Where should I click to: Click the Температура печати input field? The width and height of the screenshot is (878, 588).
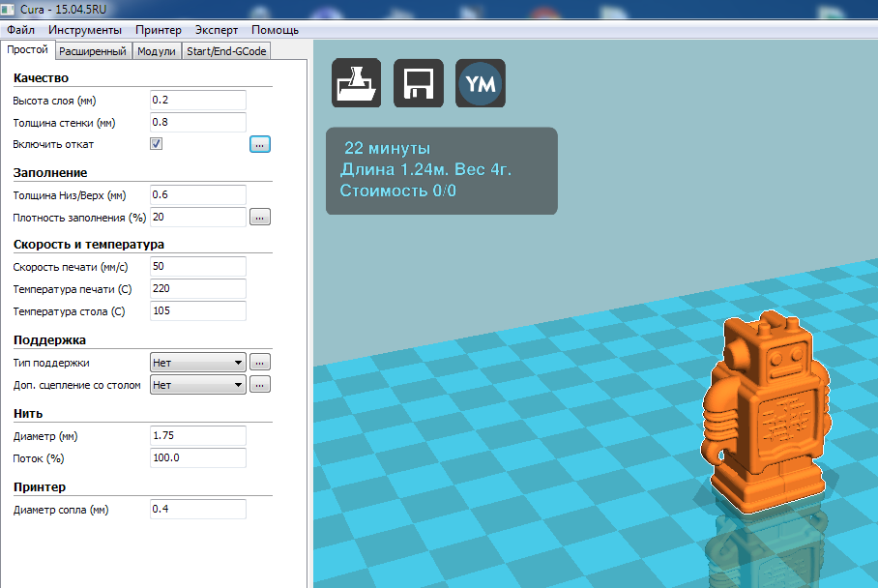click(x=198, y=289)
